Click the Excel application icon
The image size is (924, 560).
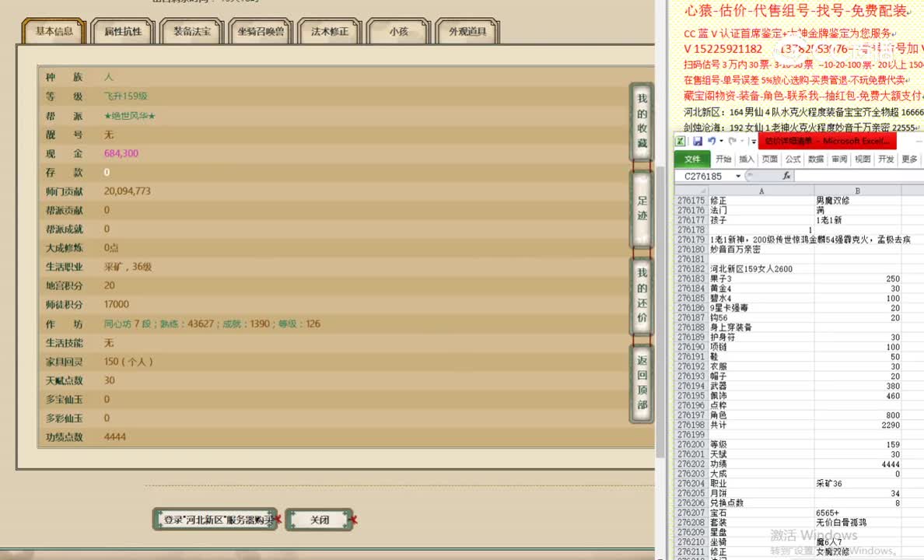(680, 141)
